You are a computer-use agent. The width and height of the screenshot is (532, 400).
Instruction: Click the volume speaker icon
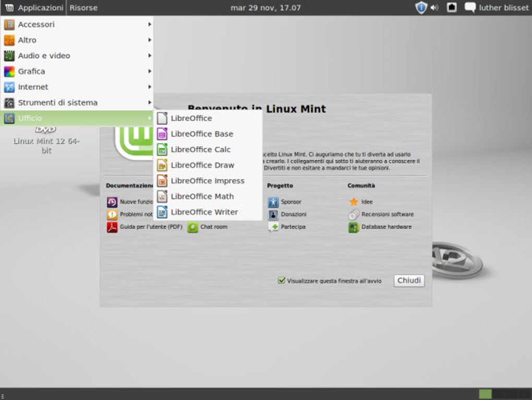[434, 7]
